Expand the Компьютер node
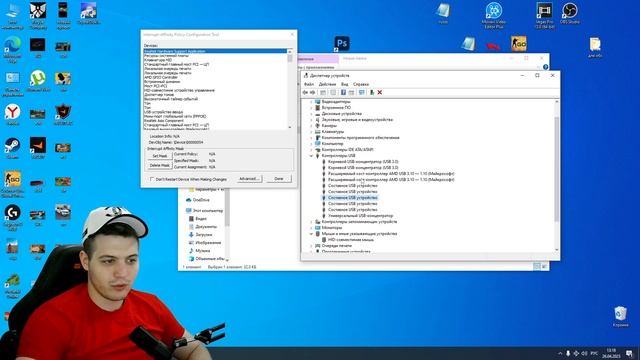 point(311,144)
